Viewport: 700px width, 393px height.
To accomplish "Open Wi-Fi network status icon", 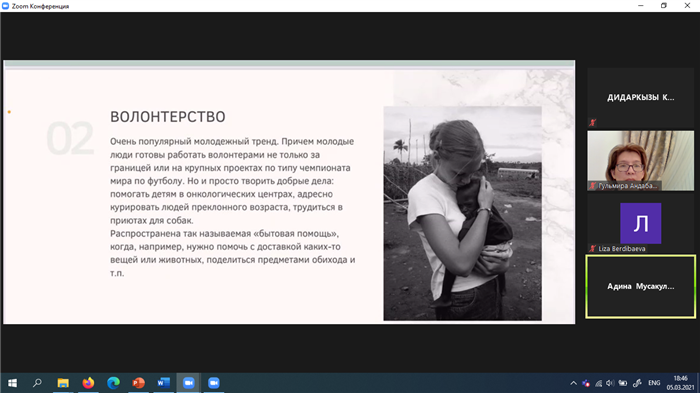I will coord(599,383).
